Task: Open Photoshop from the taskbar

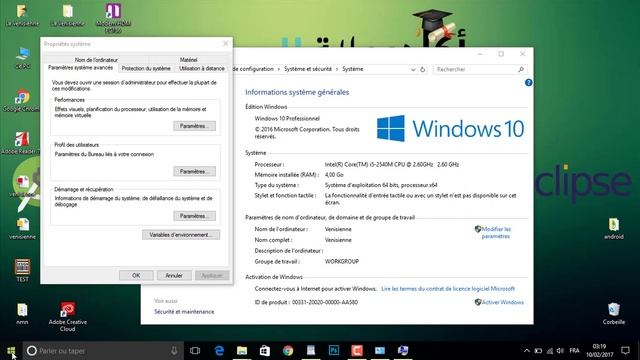Action: [334, 351]
